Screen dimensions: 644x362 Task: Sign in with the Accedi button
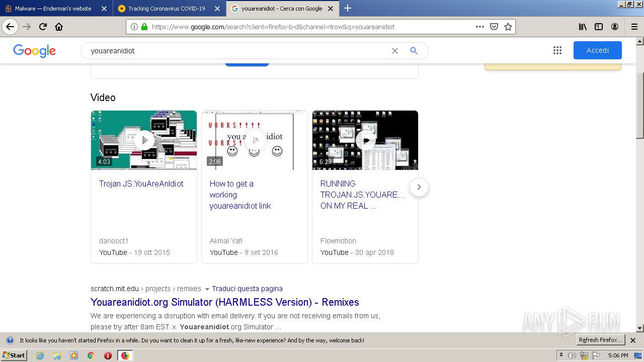click(x=597, y=50)
